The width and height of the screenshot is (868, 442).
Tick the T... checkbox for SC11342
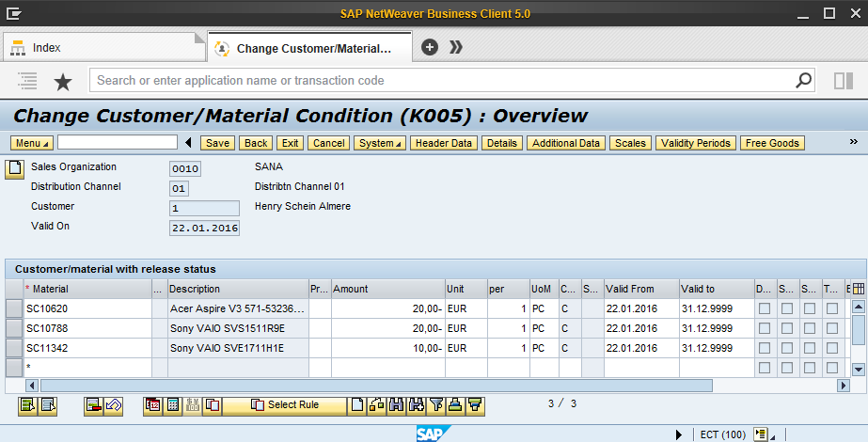click(x=832, y=348)
